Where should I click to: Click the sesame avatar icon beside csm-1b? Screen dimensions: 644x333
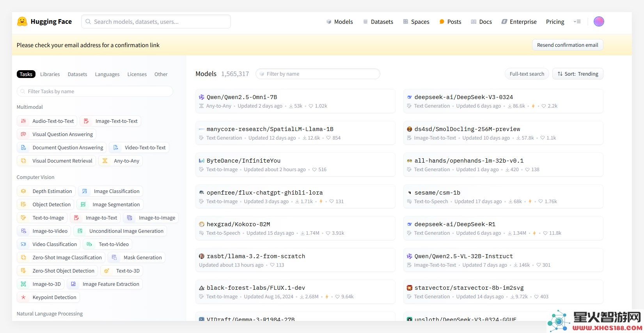pos(410,193)
